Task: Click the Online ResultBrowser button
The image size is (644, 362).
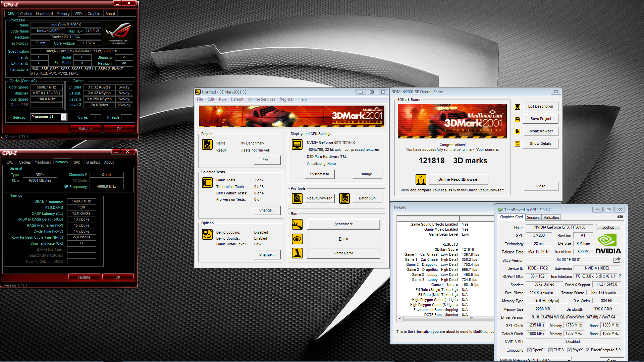Action: 459,180
